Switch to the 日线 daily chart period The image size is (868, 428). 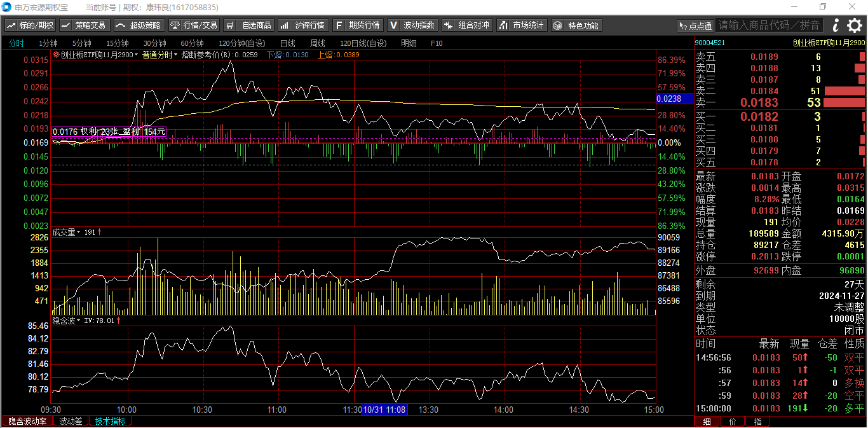(x=287, y=43)
